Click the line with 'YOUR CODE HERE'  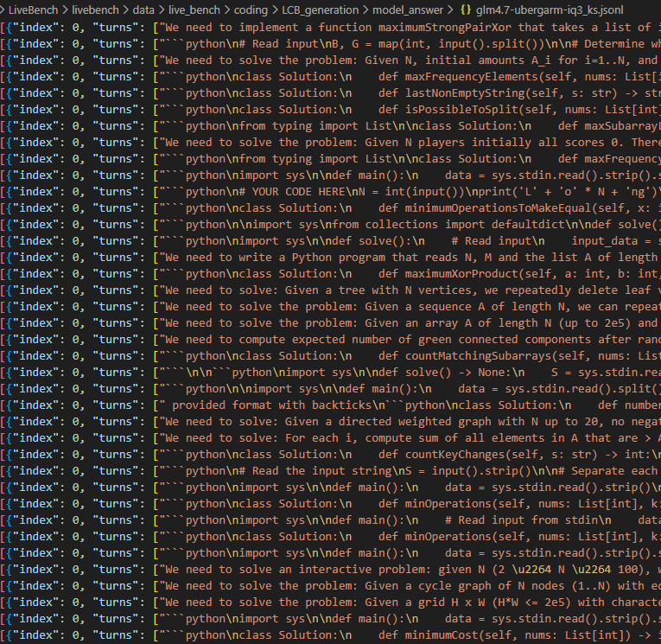pyautogui.click(x=330, y=192)
